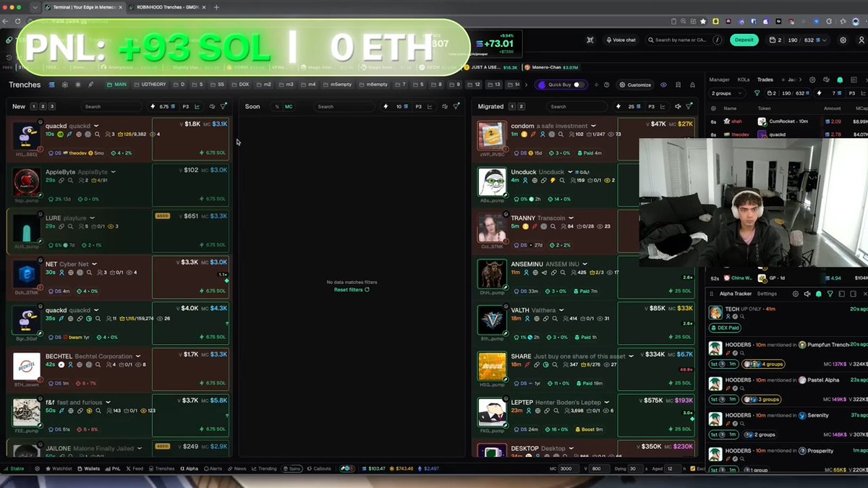Click chart icon in Migrated column header
868x488 pixels.
[664, 106]
